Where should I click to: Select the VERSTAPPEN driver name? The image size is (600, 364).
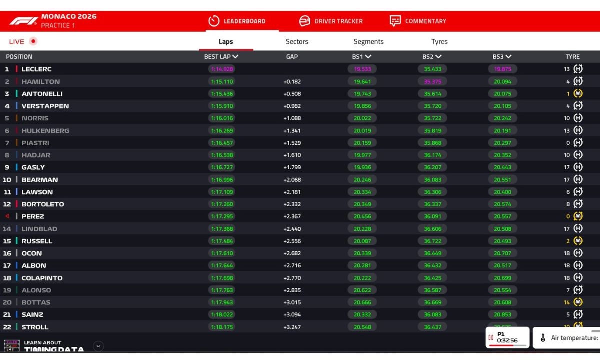pos(45,106)
